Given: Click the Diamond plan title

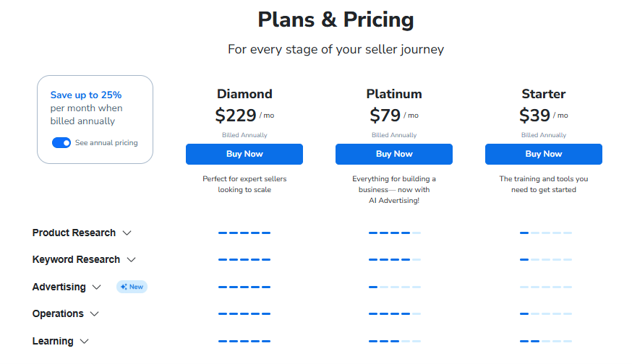Looking at the screenshot, I should coord(244,94).
